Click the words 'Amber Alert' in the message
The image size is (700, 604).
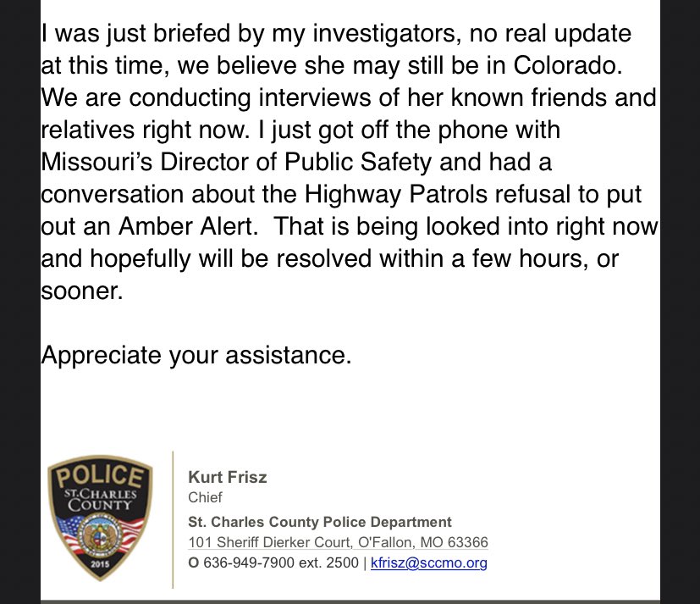point(188,226)
